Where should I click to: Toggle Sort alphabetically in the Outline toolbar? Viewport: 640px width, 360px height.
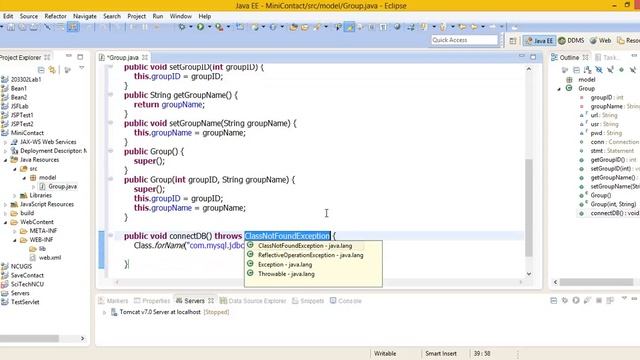[587, 70]
